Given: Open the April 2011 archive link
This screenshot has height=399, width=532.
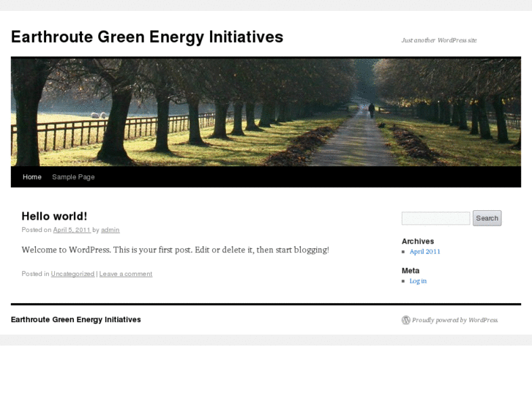Looking at the screenshot, I should (x=424, y=252).
